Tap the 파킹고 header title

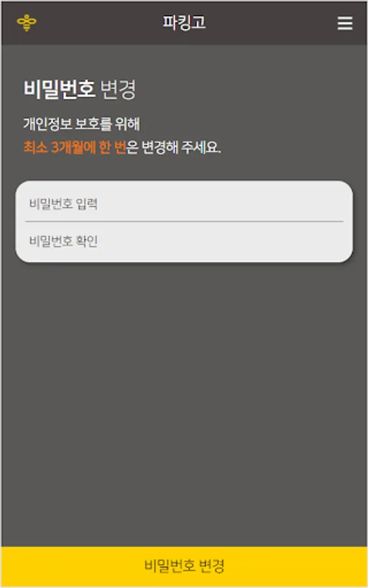pos(184,22)
